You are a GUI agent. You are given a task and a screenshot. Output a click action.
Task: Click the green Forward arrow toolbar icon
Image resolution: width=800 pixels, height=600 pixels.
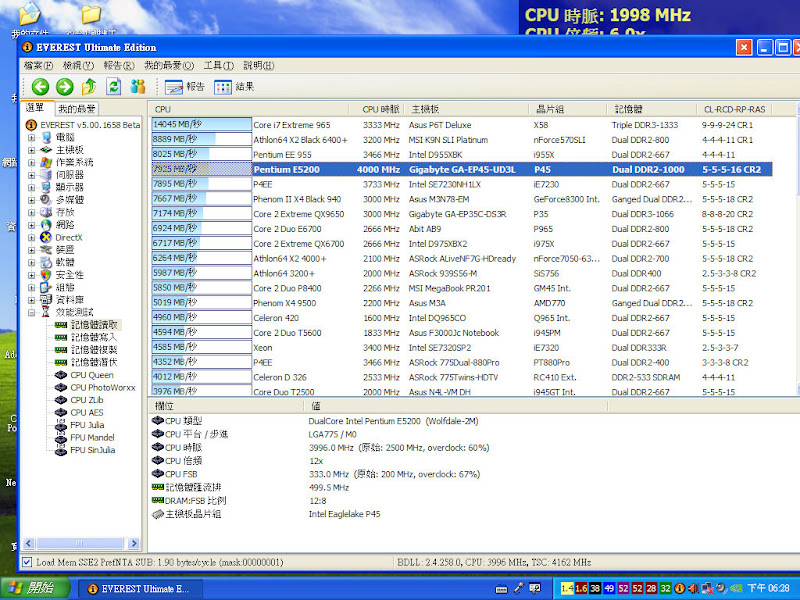(x=65, y=87)
